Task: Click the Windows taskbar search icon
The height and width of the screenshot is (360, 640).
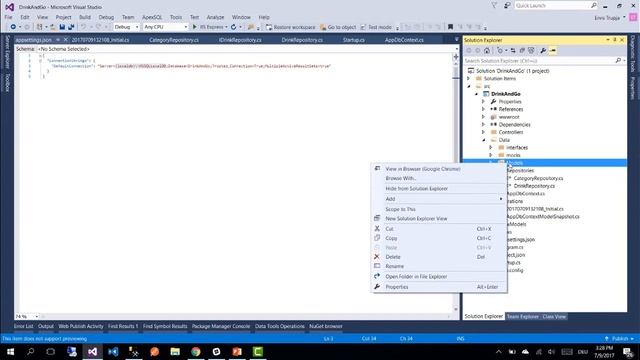Action: (31, 351)
